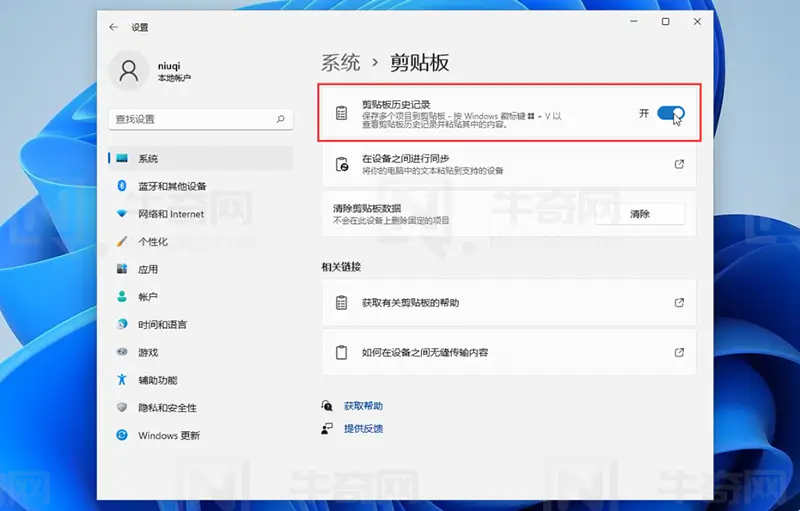Select 系统 in the sidebar

coord(201,159)
